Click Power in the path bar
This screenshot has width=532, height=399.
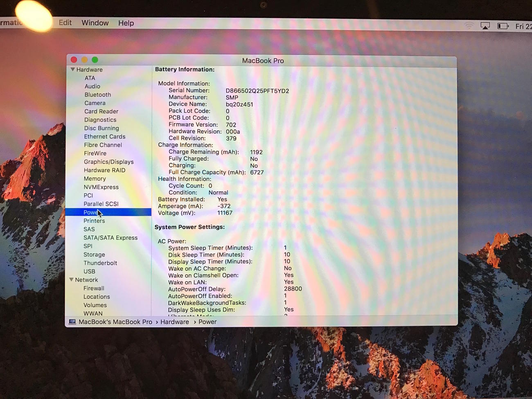(207, 322)
